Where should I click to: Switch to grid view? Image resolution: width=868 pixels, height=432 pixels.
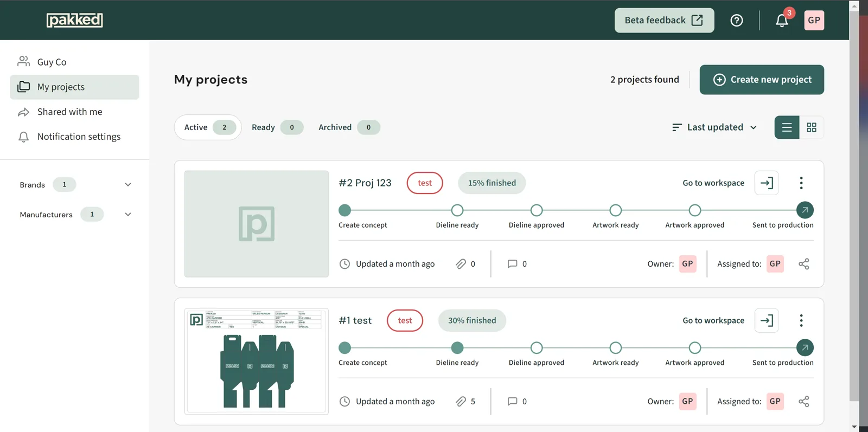pyautogui.click(x=812, y=127)
